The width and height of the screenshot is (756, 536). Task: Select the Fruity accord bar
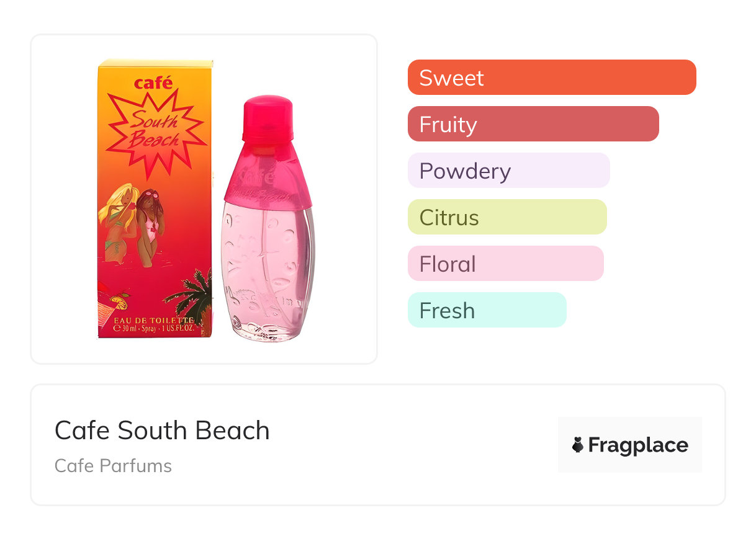[x=533, y=124]
